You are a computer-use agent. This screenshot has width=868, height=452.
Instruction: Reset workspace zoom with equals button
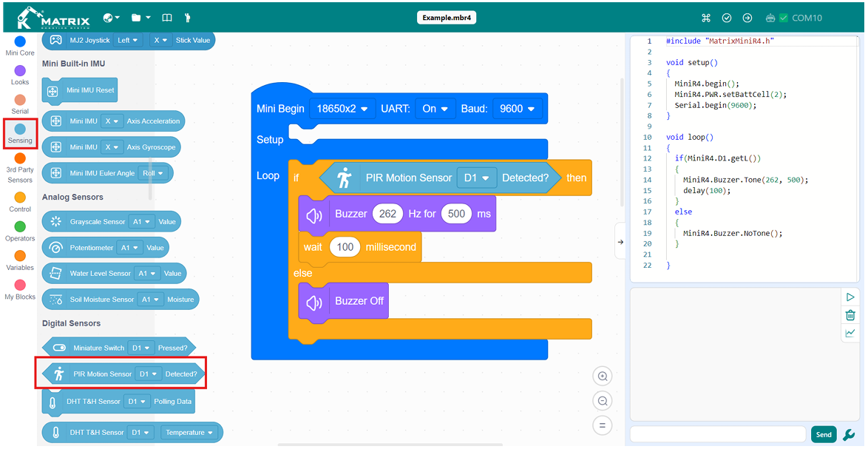[x=603, y=425]
